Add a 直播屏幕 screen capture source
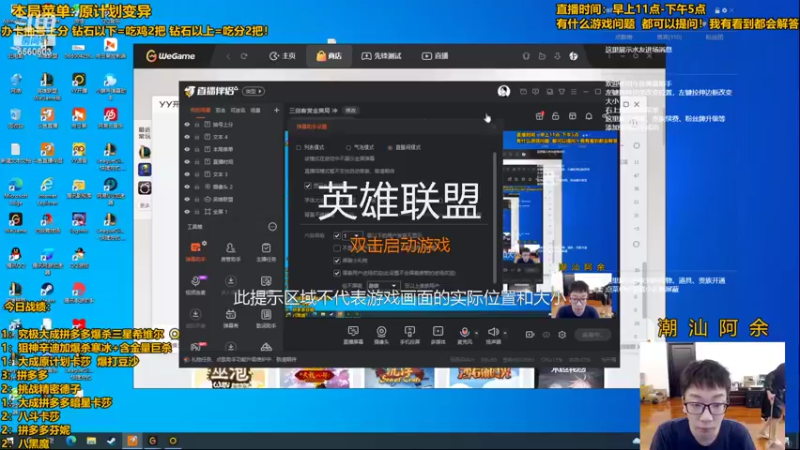This screenshot has height=450, width=800. coord(353,335)
